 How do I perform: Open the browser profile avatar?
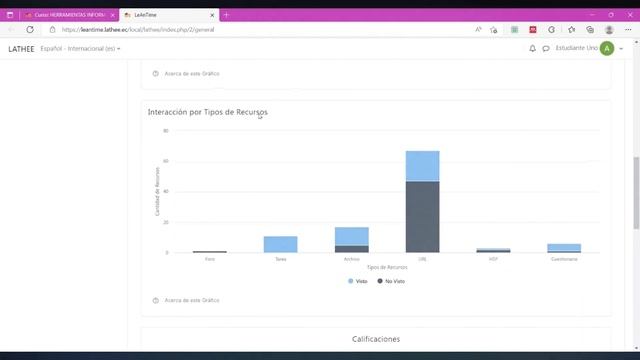tap(609, 30)
